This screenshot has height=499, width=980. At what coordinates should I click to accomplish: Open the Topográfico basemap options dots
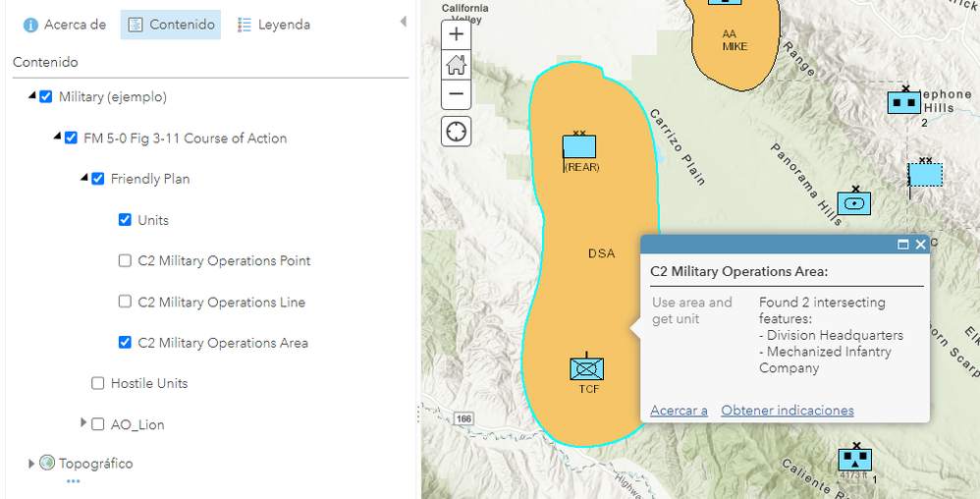(x=73, y=481)
